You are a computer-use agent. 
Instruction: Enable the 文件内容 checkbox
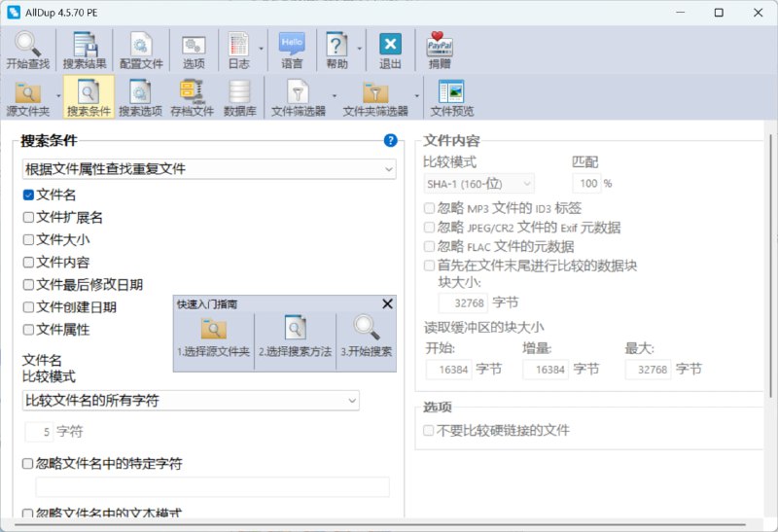coord(28,262)
